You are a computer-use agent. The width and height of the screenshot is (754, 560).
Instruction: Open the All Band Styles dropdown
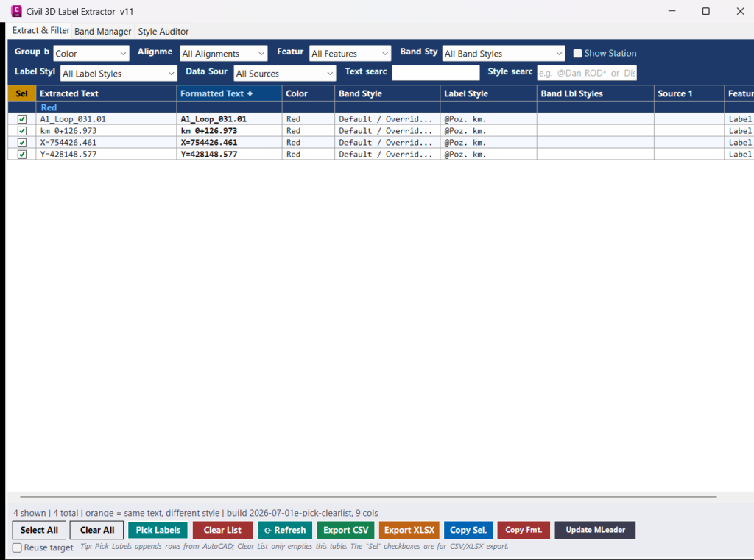pos(503,54)
